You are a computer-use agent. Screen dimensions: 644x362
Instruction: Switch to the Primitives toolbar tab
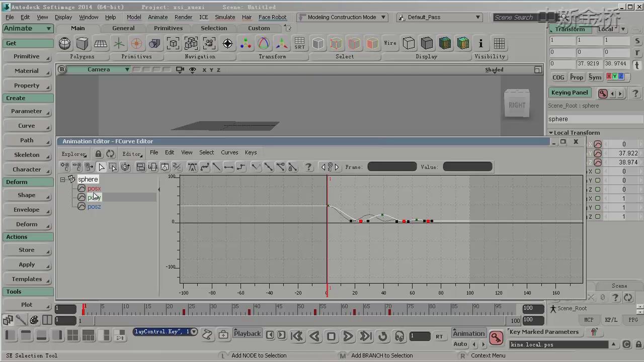coord(168,28)
